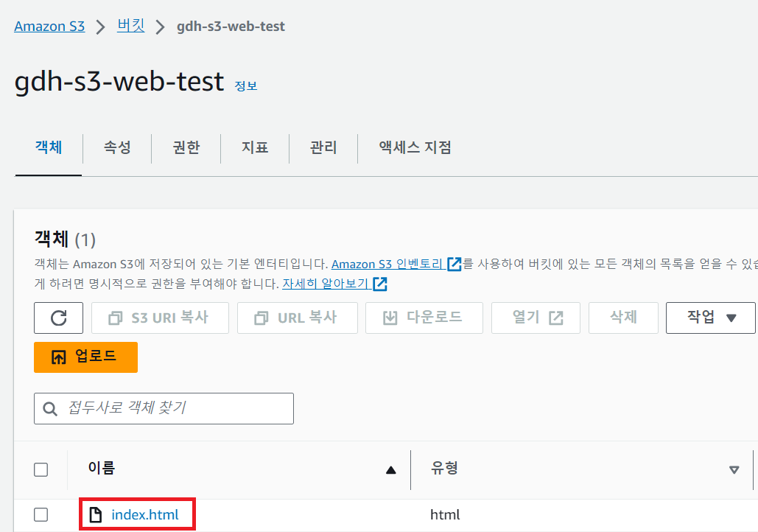The image size is (758, 532).
Task: Click the file icon beside index.html
Action: pos(96,514)
